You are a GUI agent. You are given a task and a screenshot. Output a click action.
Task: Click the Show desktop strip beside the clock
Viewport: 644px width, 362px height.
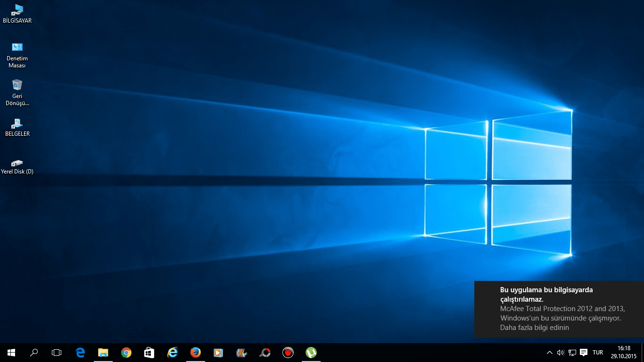point(642,353)
